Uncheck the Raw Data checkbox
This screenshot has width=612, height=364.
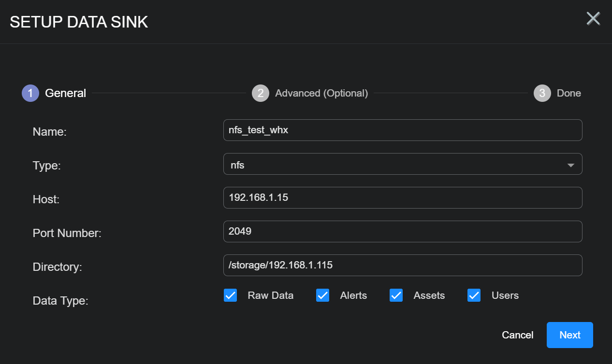tap(231, 295)
